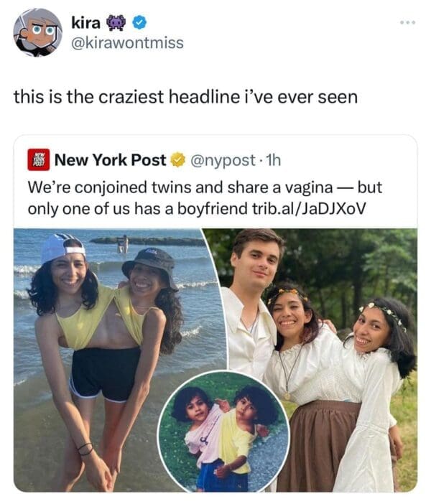Click the New York Post account name

[x=110, y=160]
